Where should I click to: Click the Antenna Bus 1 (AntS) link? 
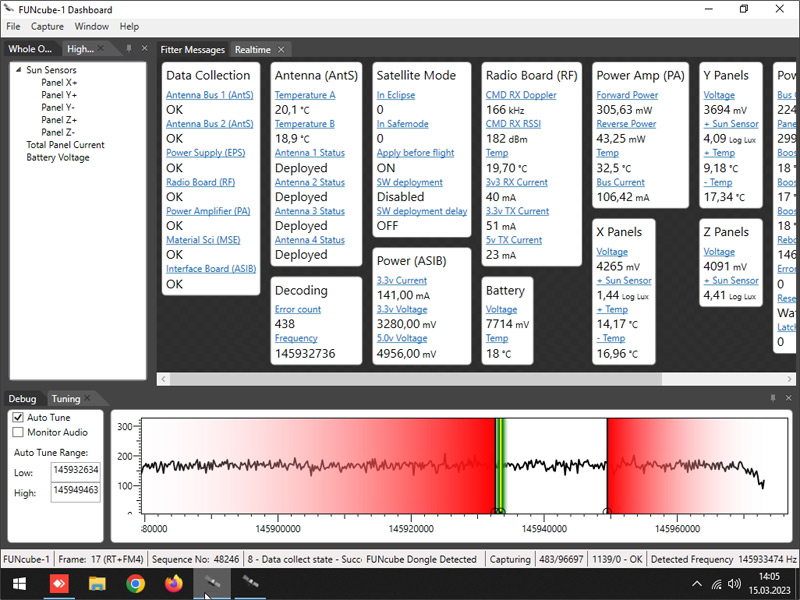tap(210, 95)
